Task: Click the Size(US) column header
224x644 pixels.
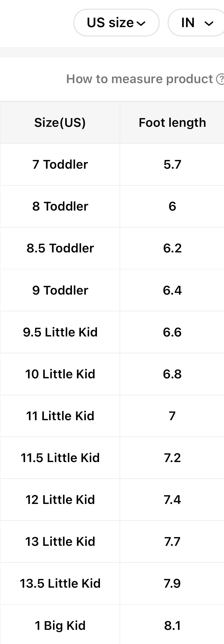Action: 60,123
